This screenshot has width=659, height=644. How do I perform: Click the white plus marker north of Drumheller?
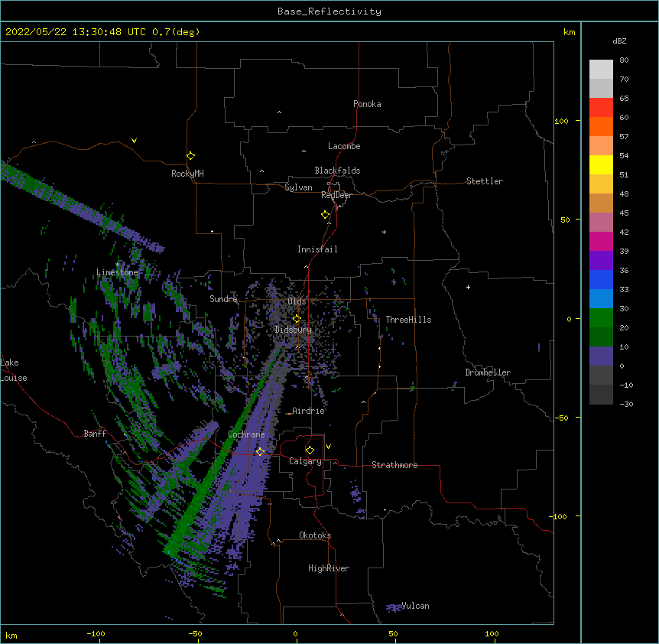pyautogui.click(x=468, y=287)
